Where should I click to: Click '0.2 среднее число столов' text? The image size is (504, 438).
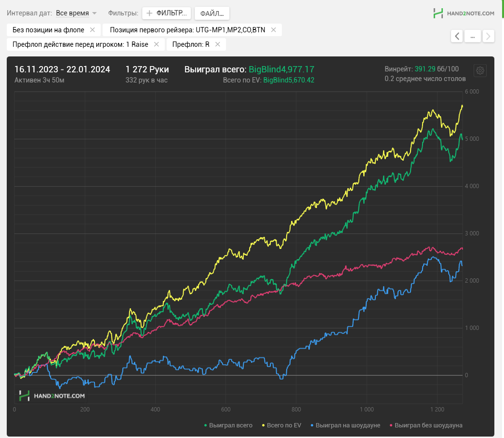click(x=425, y=79)
